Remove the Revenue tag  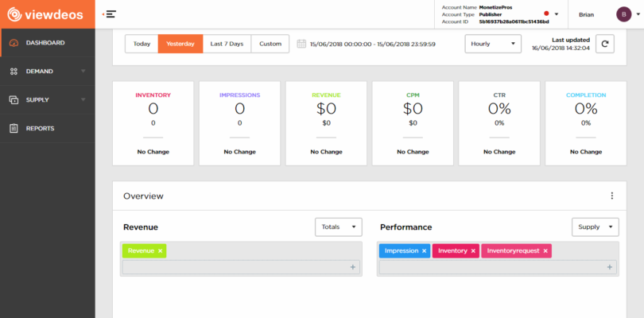click(160, 251)
